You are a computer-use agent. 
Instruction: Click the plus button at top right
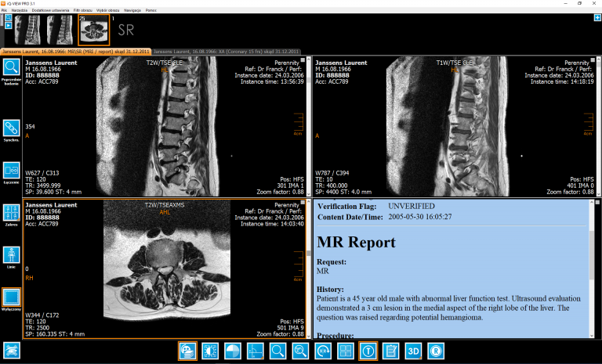click(x=597, y=16)
